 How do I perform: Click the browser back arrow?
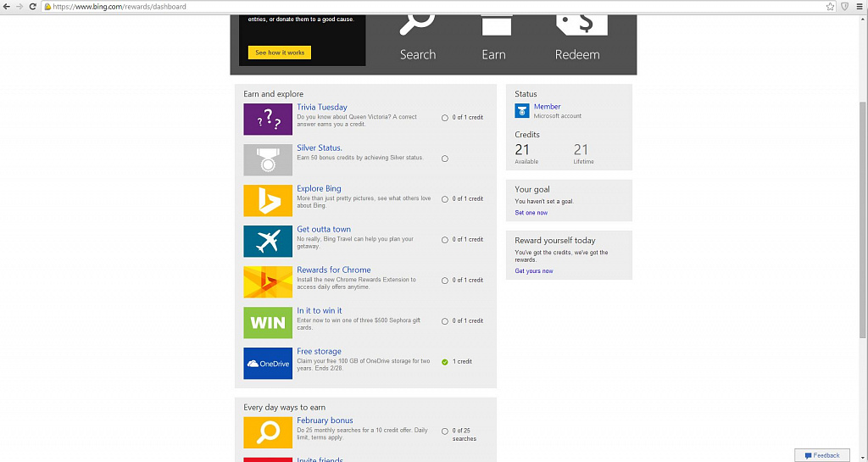pos(7,7)
